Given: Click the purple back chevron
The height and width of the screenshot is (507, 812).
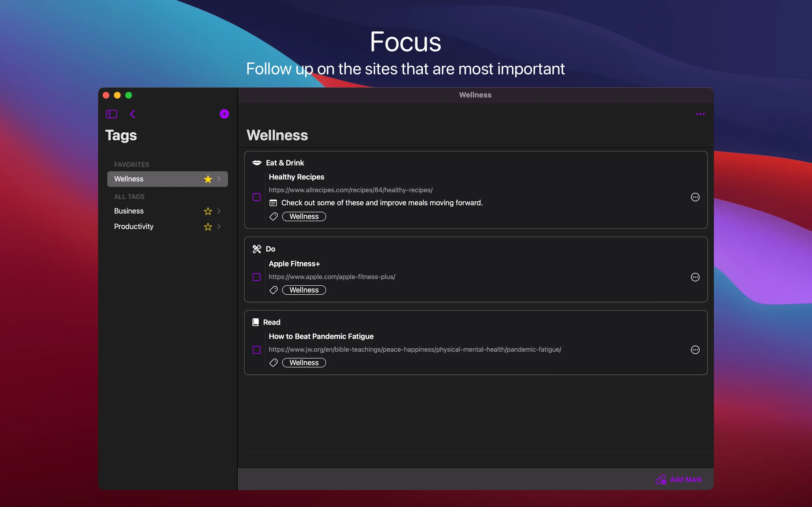Looking at the screenshot, I should 133,114.
